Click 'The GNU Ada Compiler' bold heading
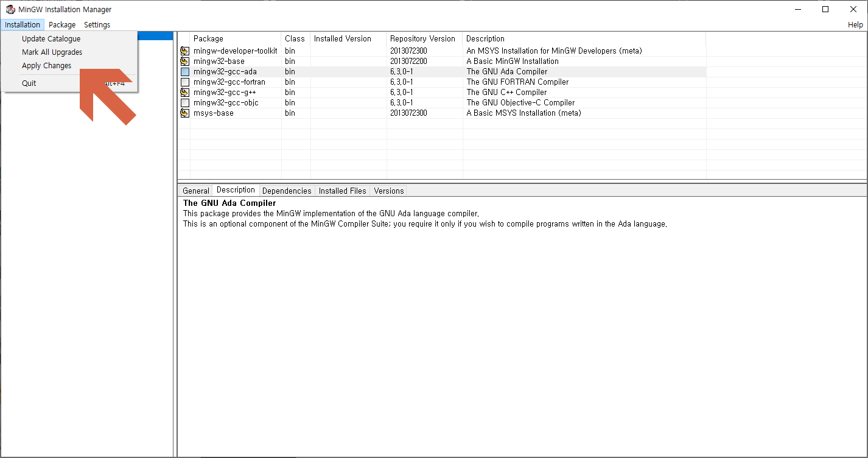Viewport: 868px width, 458px height. [x=229, y=203]
